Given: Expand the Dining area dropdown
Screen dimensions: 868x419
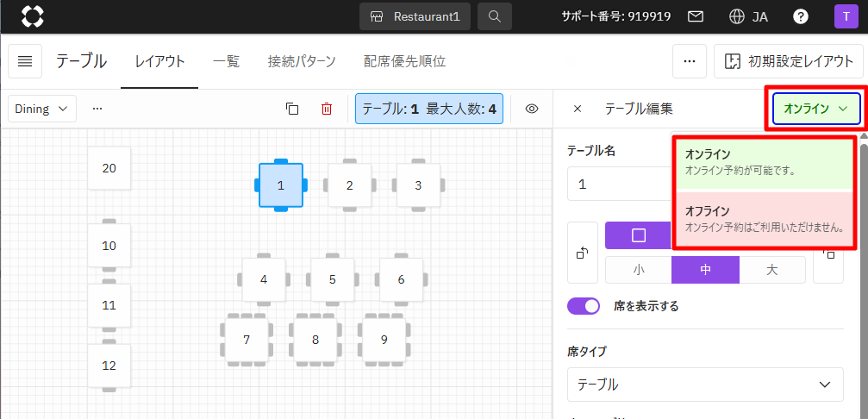Looking at the screenshot, I should 42,109.
